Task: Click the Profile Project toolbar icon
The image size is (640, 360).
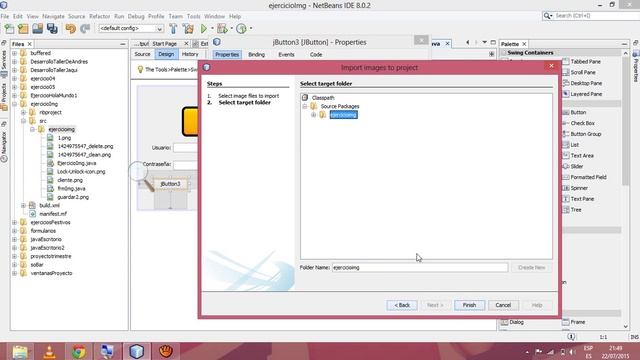Action: click(x=241, y=29)
